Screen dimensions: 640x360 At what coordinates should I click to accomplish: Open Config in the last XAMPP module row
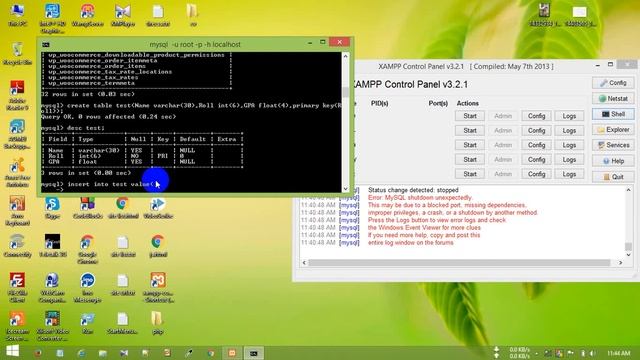(x=536, y=174)
